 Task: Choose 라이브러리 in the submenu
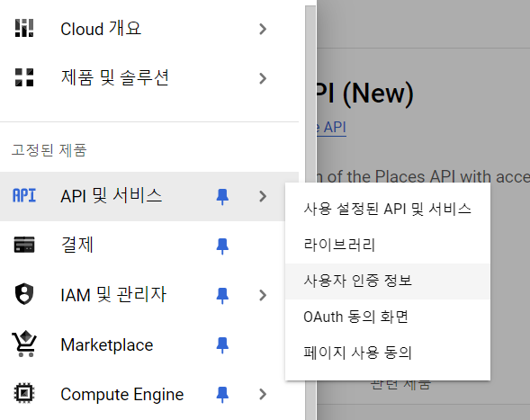pos(388,245)
